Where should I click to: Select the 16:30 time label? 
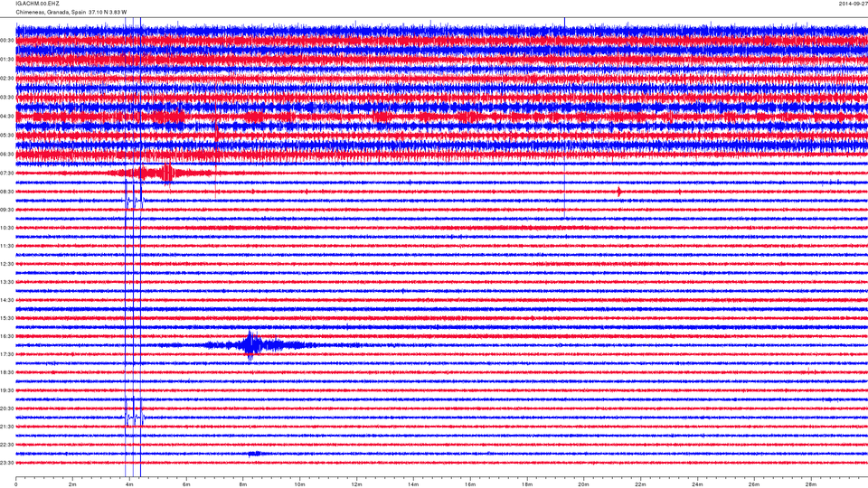6,336
